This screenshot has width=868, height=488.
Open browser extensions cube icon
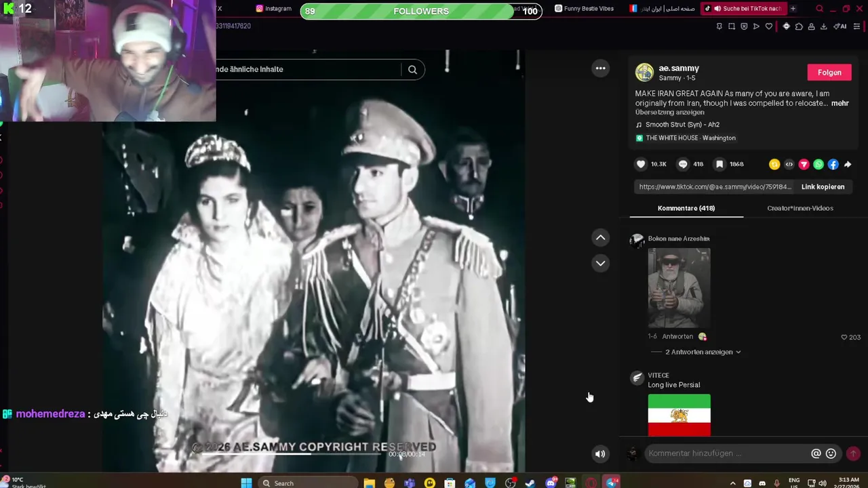point(799,26)
